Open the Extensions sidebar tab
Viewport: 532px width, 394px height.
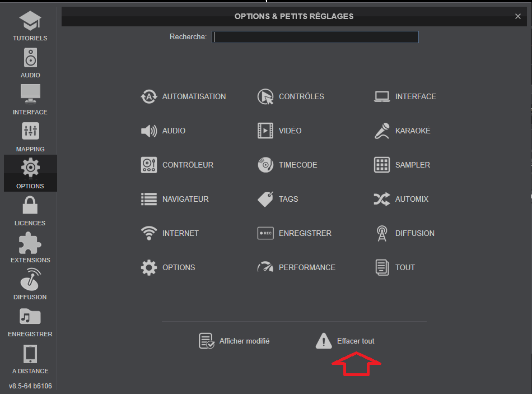point(30,248)
